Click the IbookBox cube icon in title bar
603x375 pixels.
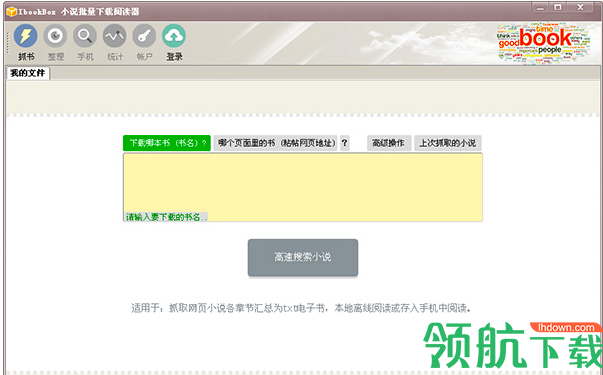pos(12,12)
